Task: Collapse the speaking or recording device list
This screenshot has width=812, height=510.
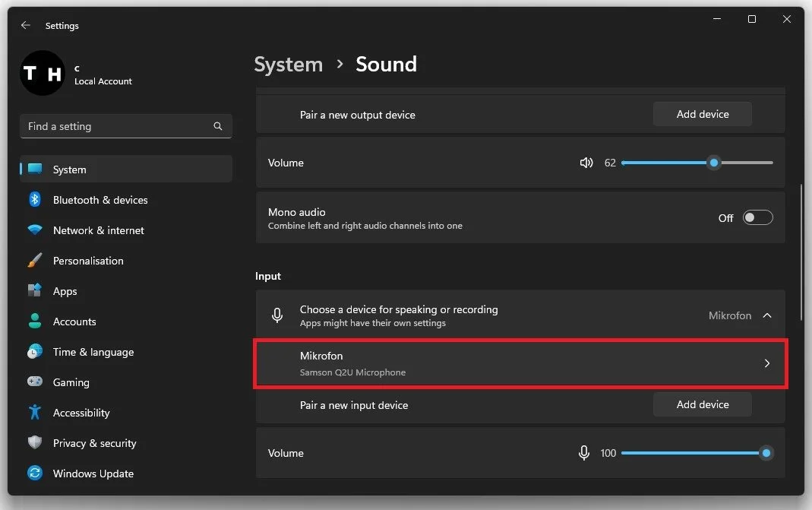Action: [x=767, y=315]
